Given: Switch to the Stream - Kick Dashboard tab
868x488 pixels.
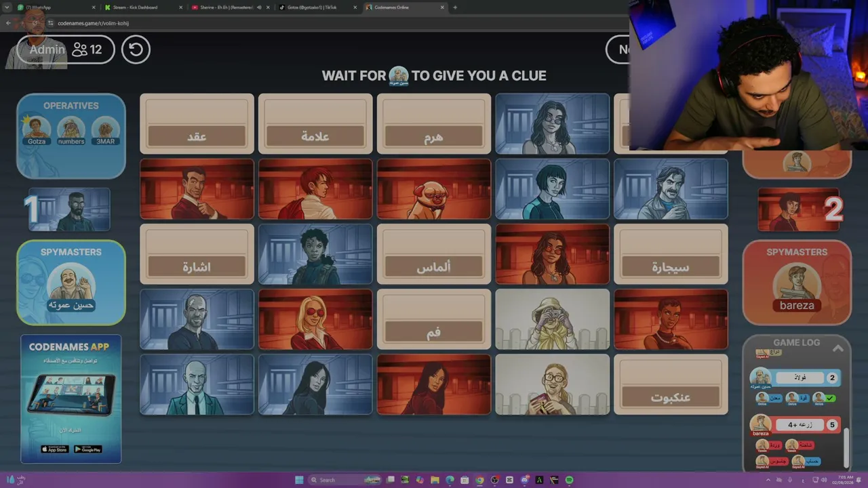Looking at the screenshot, I should pyautogui.click(x=144, y=7).
